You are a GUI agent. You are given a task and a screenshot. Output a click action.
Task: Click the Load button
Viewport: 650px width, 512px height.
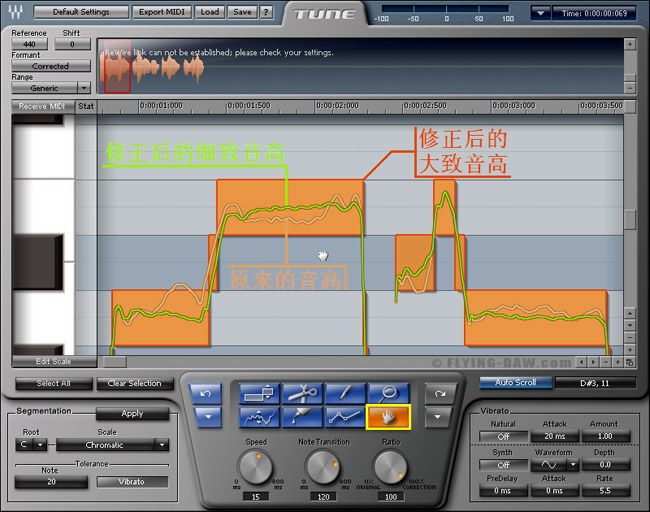210,12
